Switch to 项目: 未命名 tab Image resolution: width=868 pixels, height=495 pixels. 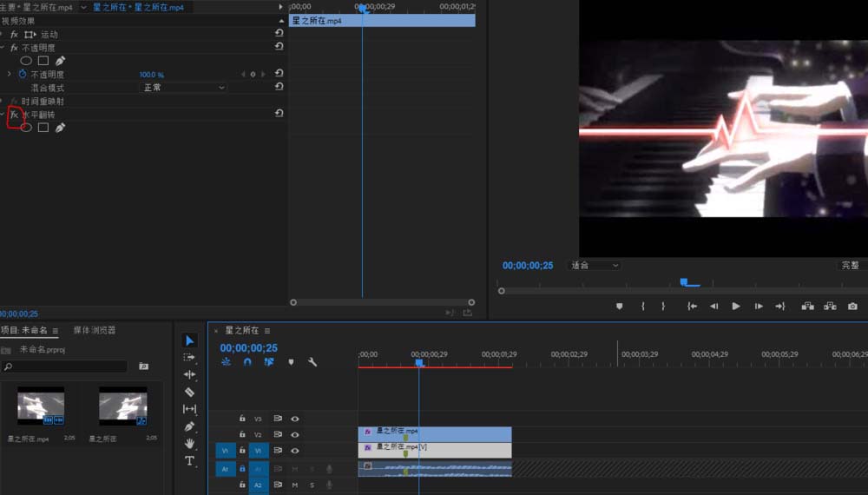[x=23, y=330]
